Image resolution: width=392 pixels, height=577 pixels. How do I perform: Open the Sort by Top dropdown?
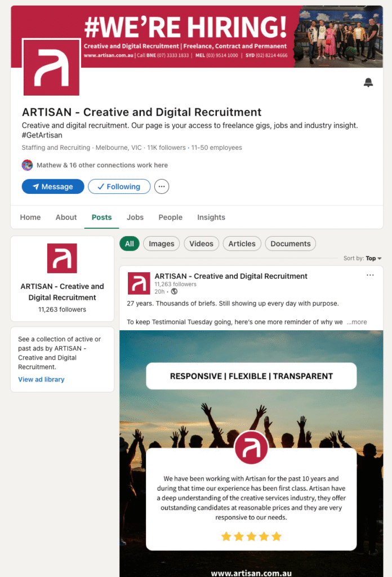(x=363, y=258)
